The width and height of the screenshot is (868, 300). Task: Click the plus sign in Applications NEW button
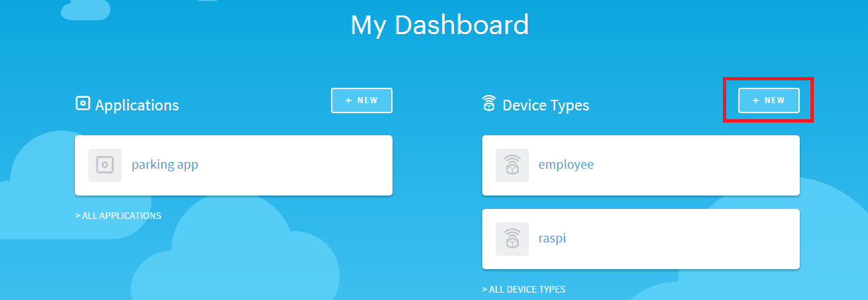click(348, 100)
